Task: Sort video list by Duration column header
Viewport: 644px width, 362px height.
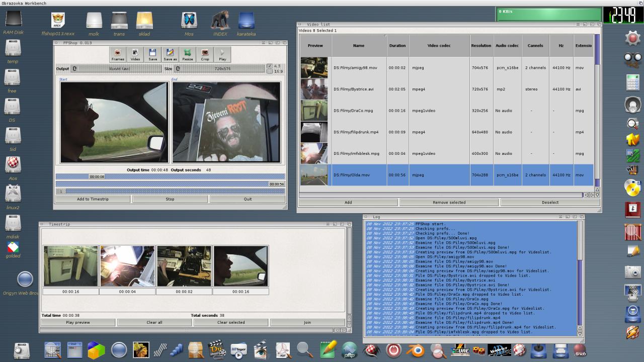Action: [x=397, y=46]
